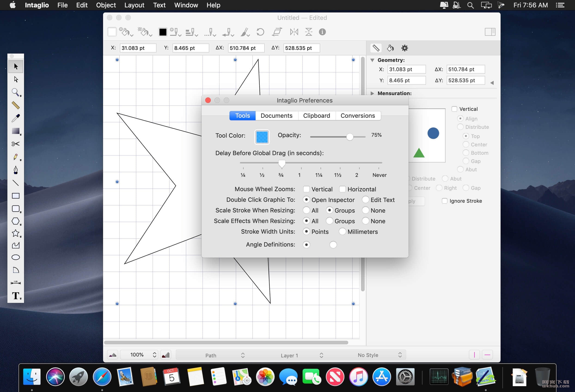Open the fill paint bucket dropdown

point(126,32)
